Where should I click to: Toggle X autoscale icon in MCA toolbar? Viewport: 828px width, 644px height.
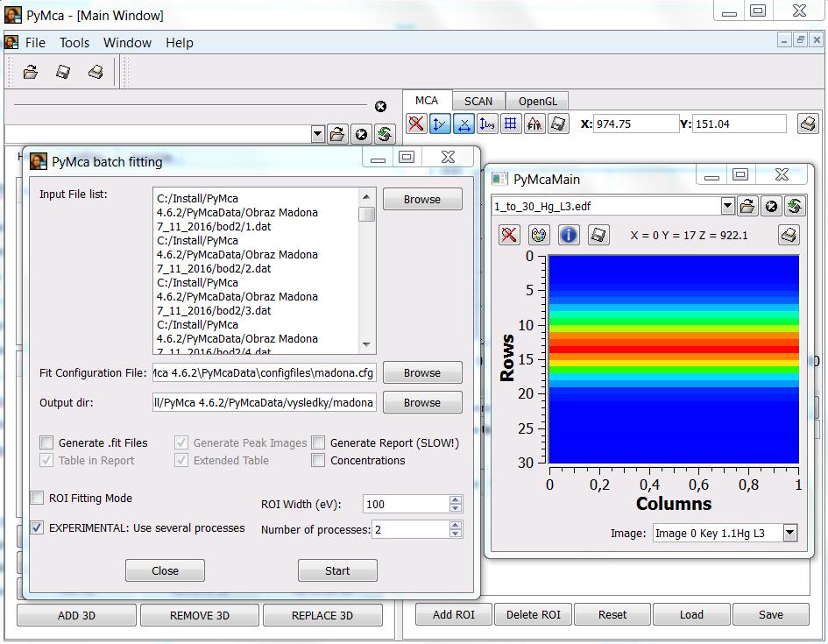click(x=464, y=124)
